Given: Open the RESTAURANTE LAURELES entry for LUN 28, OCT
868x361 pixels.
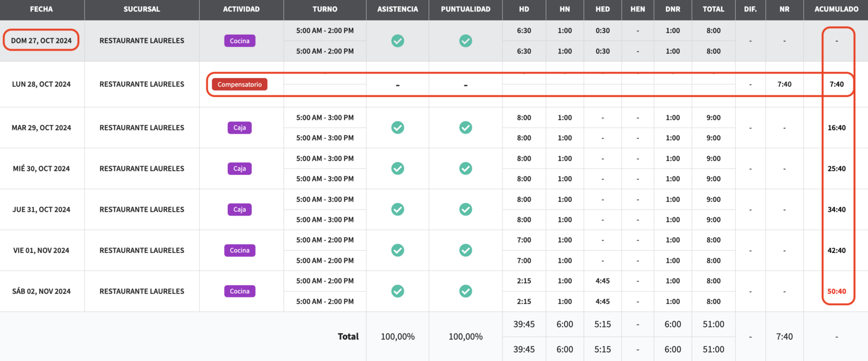Looking at the screenshot, I should pyautogui.click(x=142, y=85).
